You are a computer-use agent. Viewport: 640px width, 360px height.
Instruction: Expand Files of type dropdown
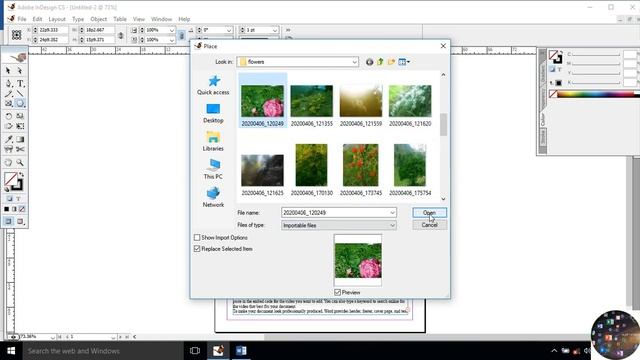392,225
